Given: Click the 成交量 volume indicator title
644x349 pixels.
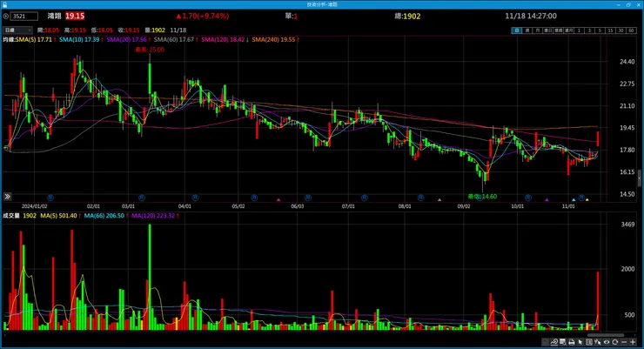Looking at the screenshot, I should (10, 216).
